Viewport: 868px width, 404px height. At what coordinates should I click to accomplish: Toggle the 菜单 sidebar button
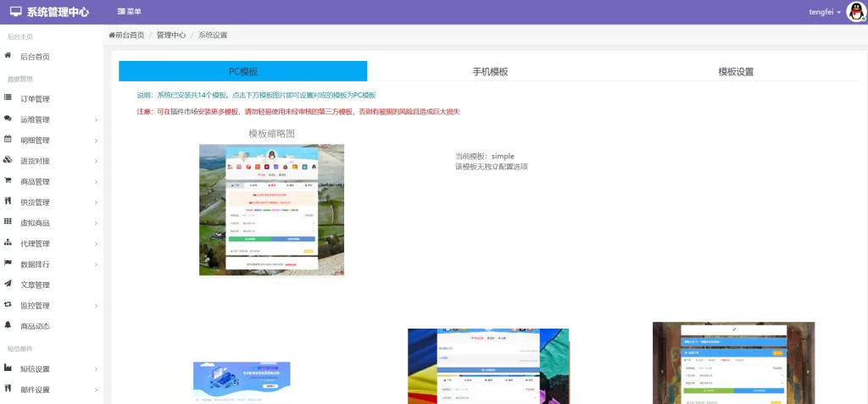[130, 12]
